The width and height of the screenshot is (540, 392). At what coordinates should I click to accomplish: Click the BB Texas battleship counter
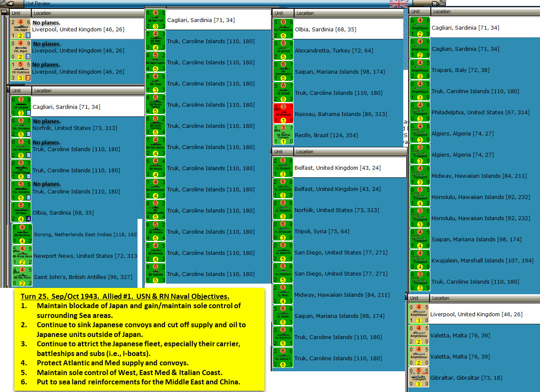155,83
